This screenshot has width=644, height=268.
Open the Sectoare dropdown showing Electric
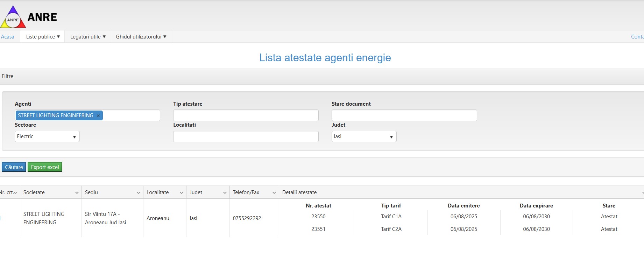coord(47,136)
